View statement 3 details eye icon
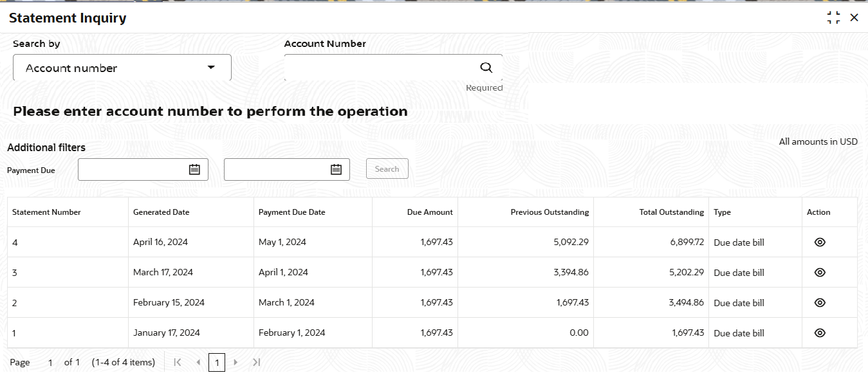This screenshot has width=868, height=384. 820,272
